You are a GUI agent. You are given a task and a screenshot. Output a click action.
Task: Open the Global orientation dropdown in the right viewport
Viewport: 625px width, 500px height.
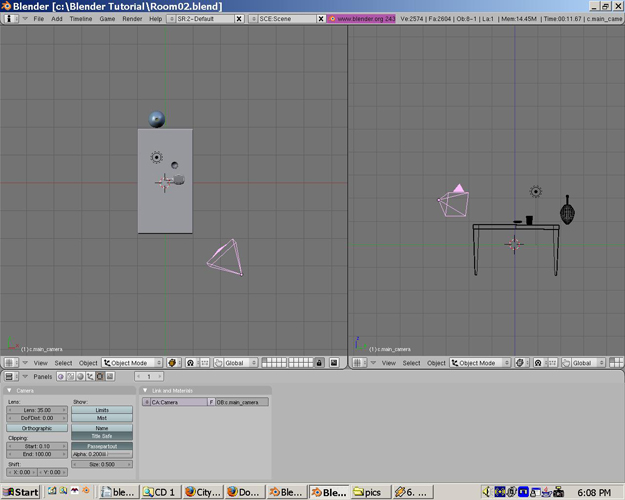[587, 363]
